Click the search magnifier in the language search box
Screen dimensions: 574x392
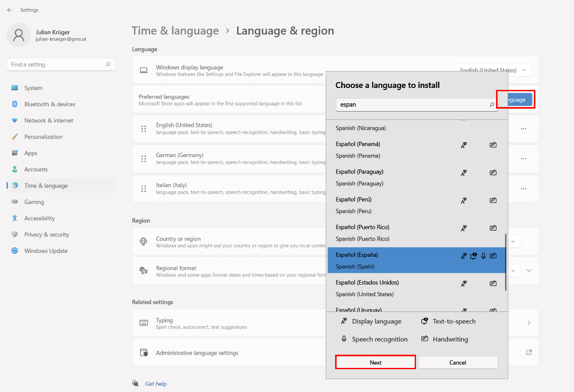click(x=492, y=105)
